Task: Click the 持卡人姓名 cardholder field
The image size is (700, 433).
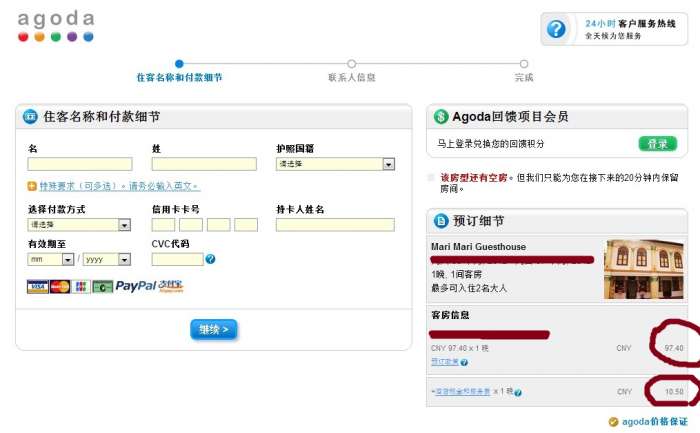Action: click(x=335, y=225)
